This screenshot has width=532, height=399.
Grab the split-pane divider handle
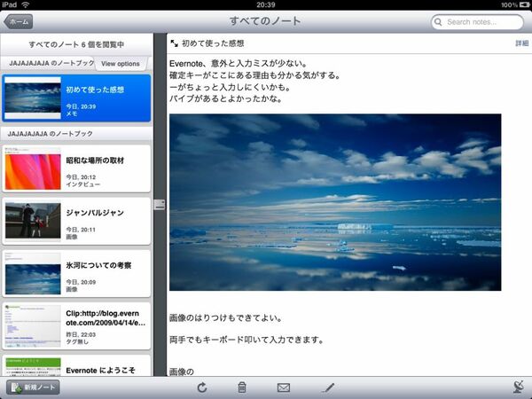pos(160,205)
